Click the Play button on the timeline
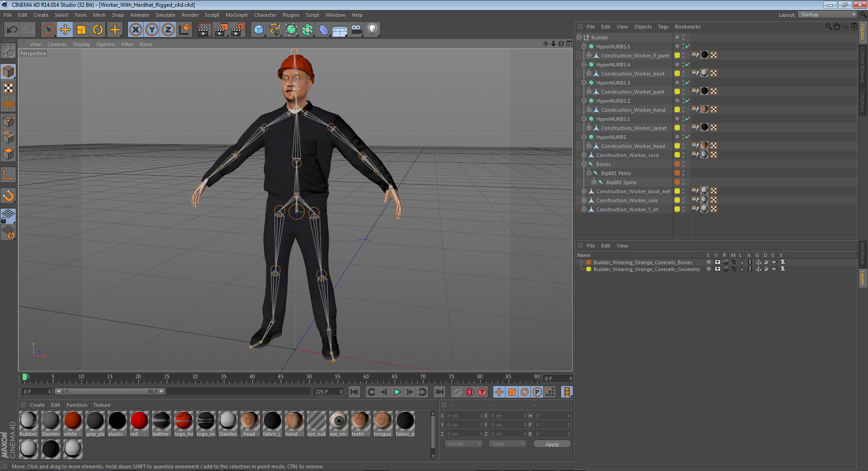The image size is (868, 471). [396, 392]
